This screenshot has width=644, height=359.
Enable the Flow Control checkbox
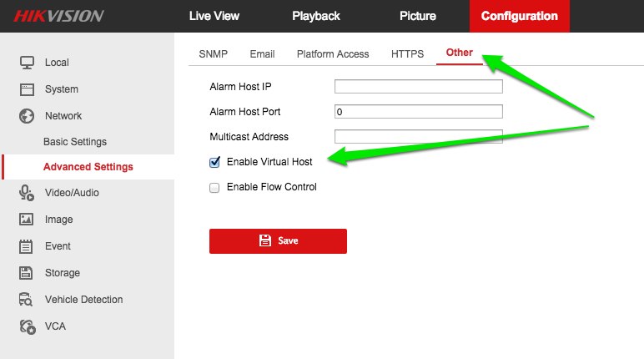point(214,188)
